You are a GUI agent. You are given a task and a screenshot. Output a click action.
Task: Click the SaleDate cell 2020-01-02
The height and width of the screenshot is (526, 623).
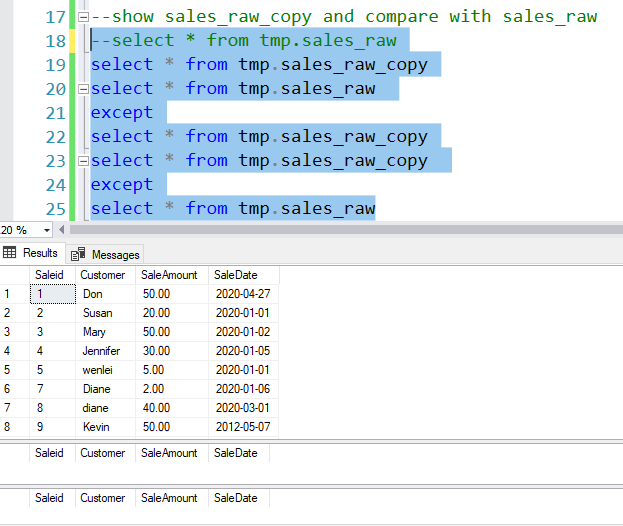243,332
